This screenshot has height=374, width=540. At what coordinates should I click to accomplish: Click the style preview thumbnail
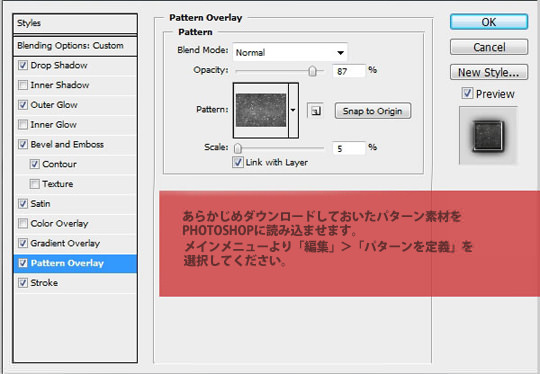488,136
